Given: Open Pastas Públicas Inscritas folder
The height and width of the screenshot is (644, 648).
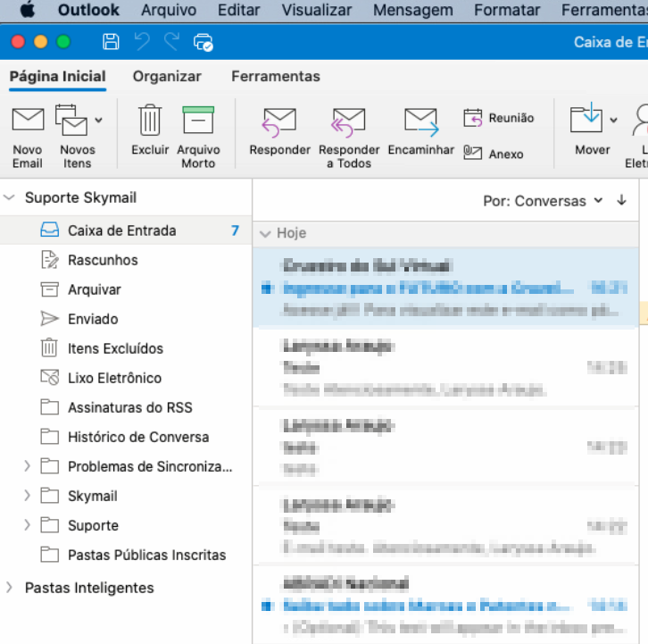Looking at the screenshot, I should (126, 555).
